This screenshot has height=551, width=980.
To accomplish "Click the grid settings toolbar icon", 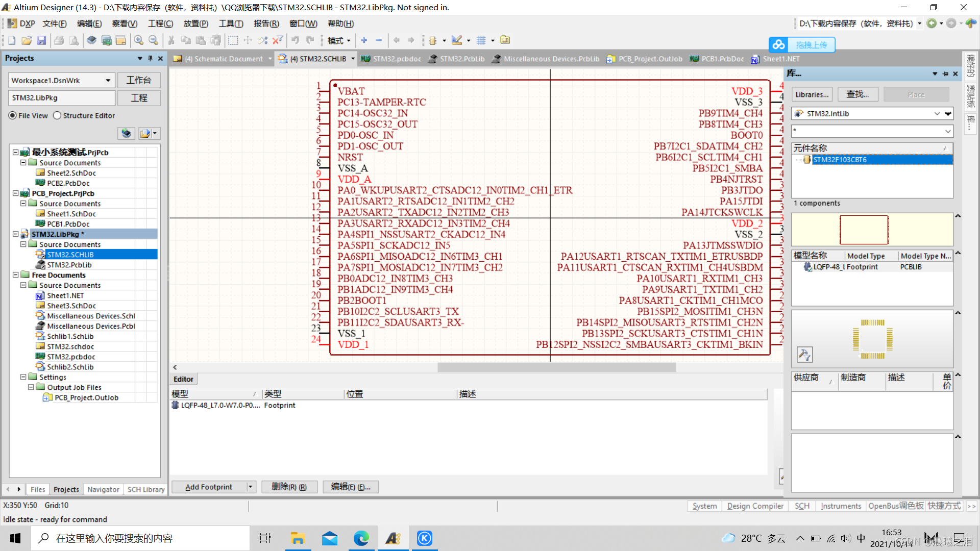I will pyautogui.click(x=481, y=40).
